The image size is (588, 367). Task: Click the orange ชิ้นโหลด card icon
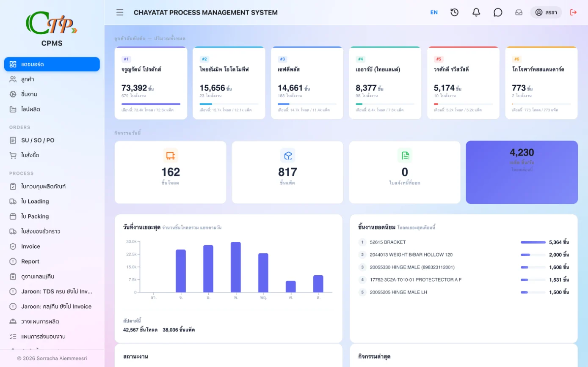pyautogui.click(x=171, y=156)
